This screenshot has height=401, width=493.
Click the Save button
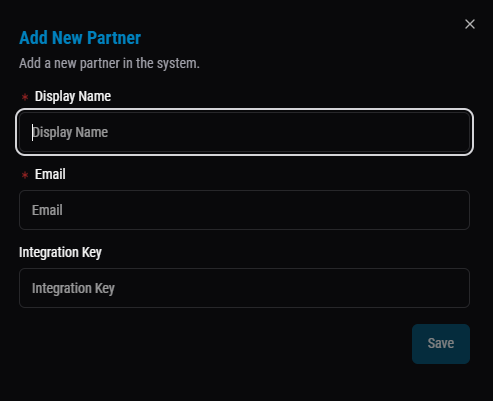441,344
